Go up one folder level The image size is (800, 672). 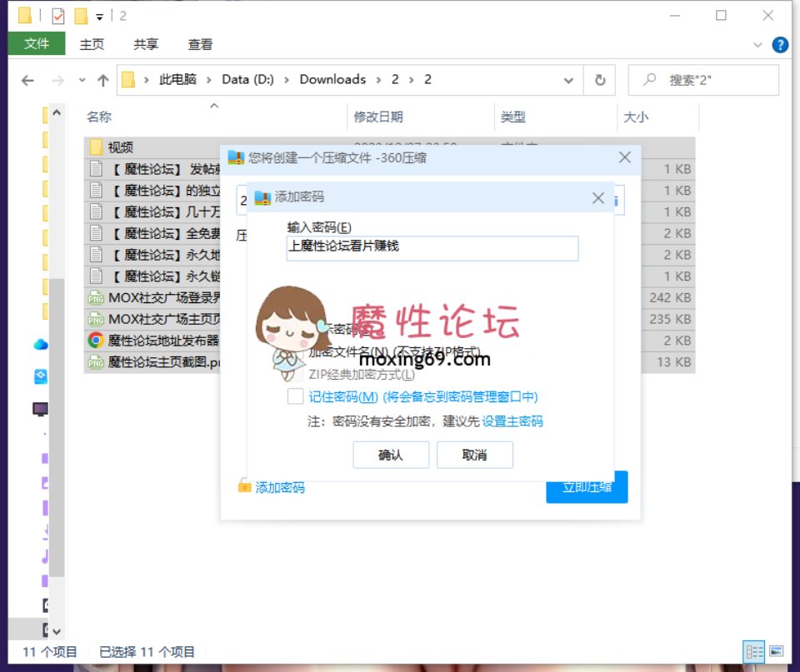point(103,80)
